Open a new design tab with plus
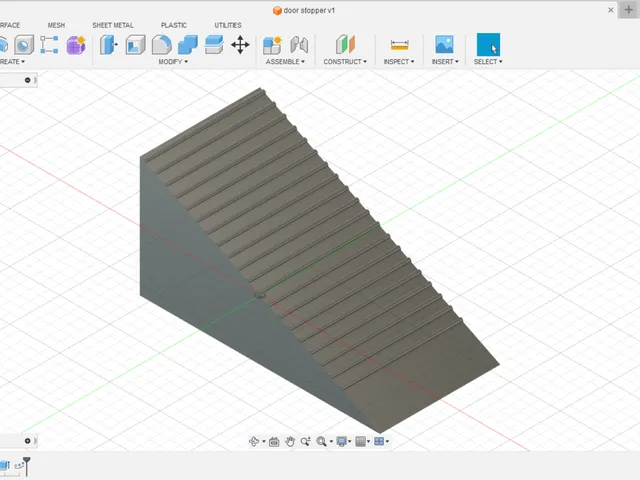Screen dimensions: 640x480 [629, 10]
